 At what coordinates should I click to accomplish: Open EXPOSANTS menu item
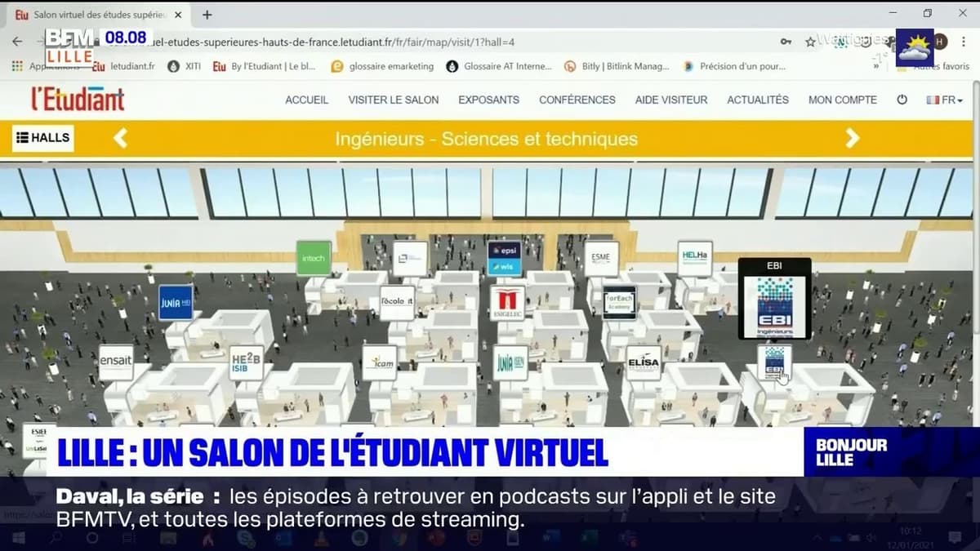point(488,100)
